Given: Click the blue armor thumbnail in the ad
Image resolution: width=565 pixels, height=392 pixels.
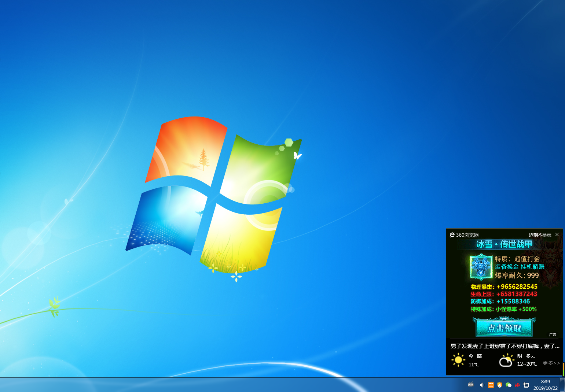Looking at the screenshot, I should (x=481, y=267).
